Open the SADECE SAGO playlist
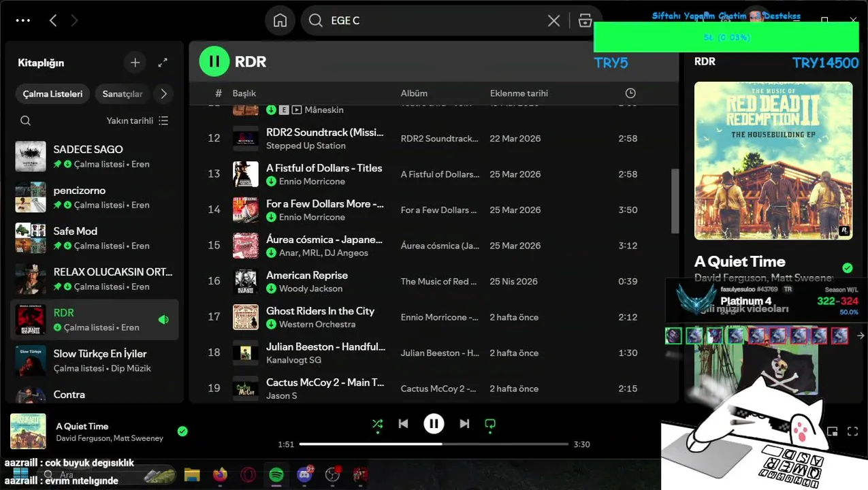 coord(95,157)
